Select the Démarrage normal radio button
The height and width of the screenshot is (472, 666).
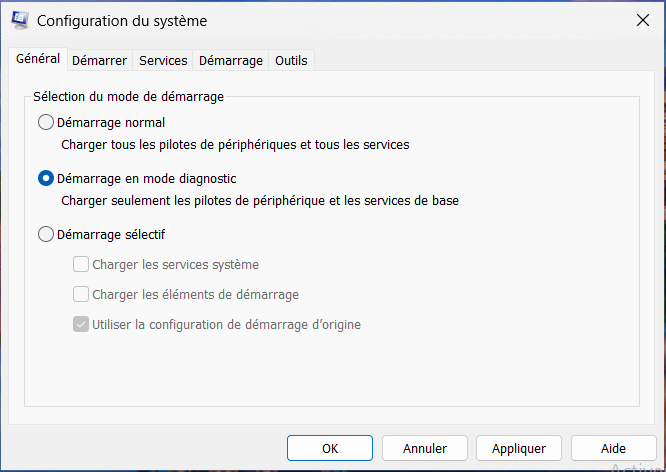coord(46,123)
